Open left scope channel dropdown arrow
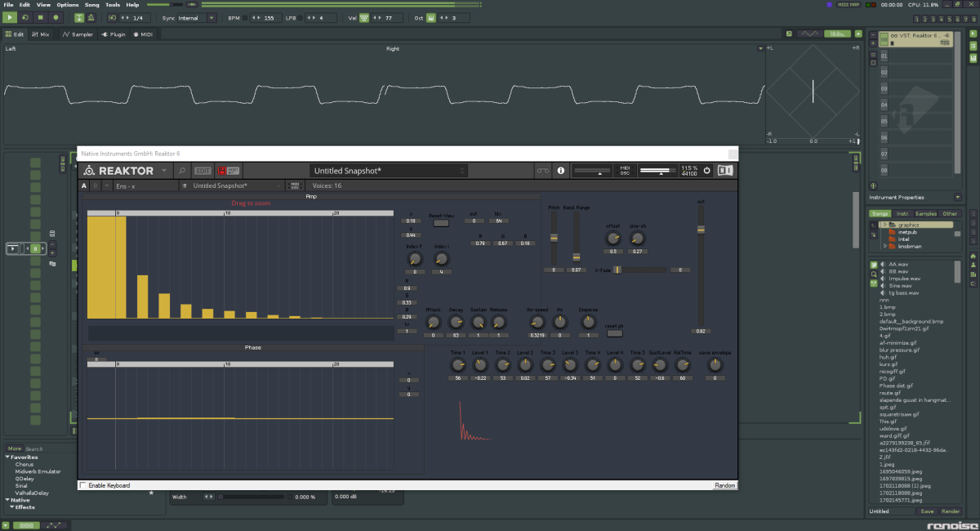980x531 pixels. (x=759, y=48)
